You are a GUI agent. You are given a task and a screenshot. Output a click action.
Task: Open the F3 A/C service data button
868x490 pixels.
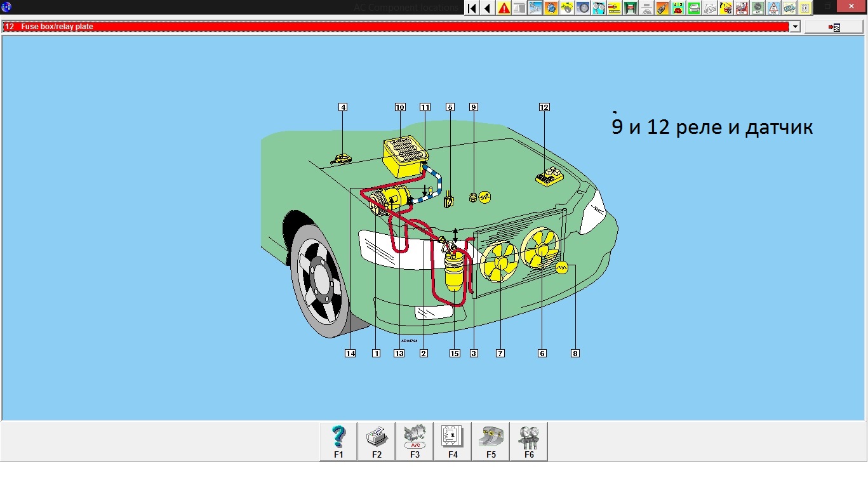coord(415,441)
